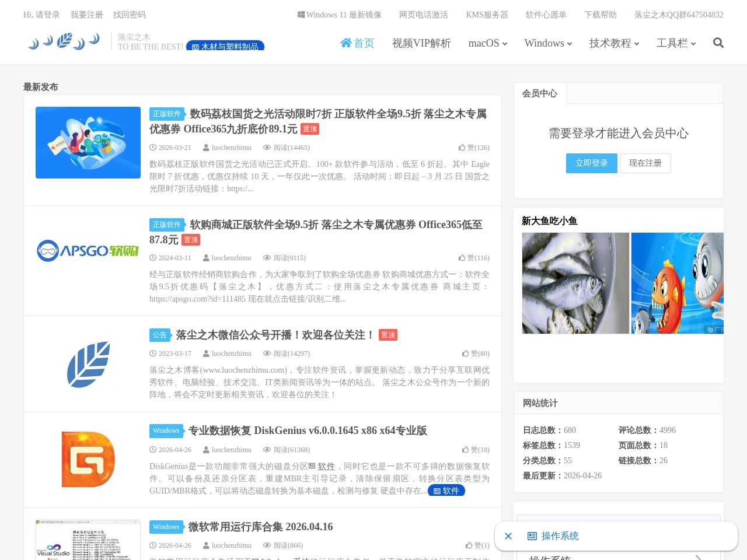
Task: Click the 评论总数：4996 statistic
Action: coord(647,430)
